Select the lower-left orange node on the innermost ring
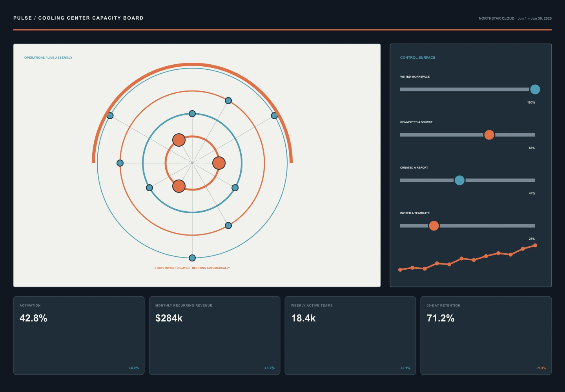This screenshot has width=565, height=392. pos(179,186)
